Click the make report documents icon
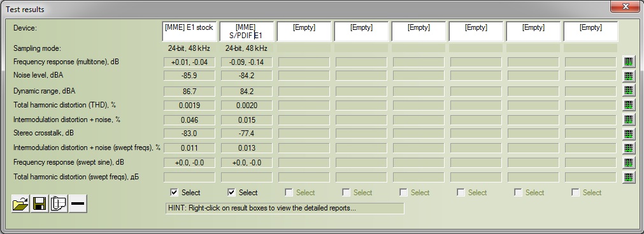The height and width of the screenshot is (234, 644). point(59,203)
